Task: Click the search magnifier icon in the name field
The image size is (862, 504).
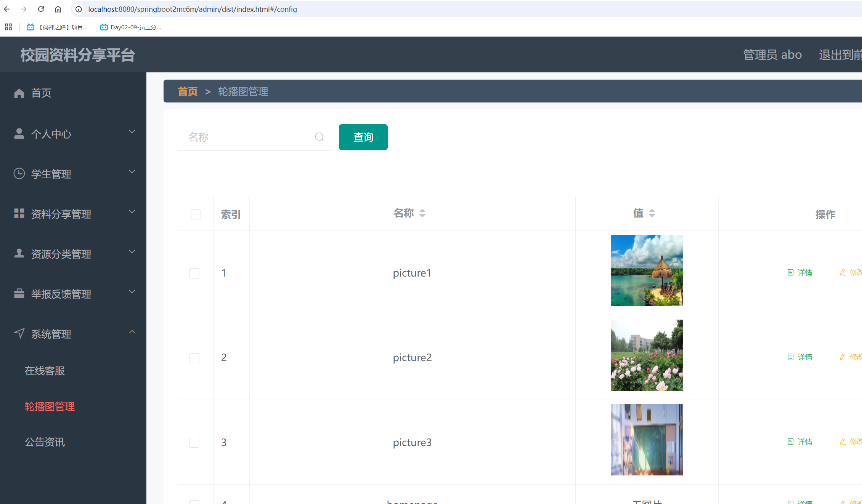Action: (319, 137)
